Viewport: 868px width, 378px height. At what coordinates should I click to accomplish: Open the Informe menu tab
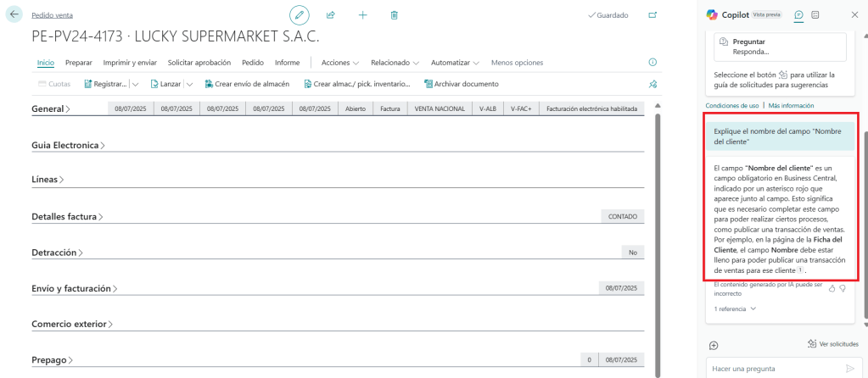(287, 63)
